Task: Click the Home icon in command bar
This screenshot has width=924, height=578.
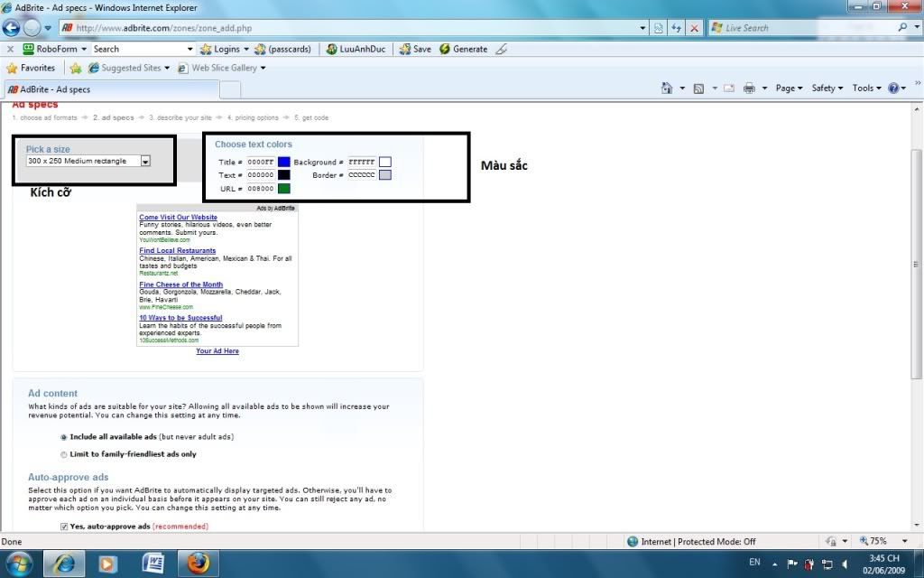Action: pos(667,88)
